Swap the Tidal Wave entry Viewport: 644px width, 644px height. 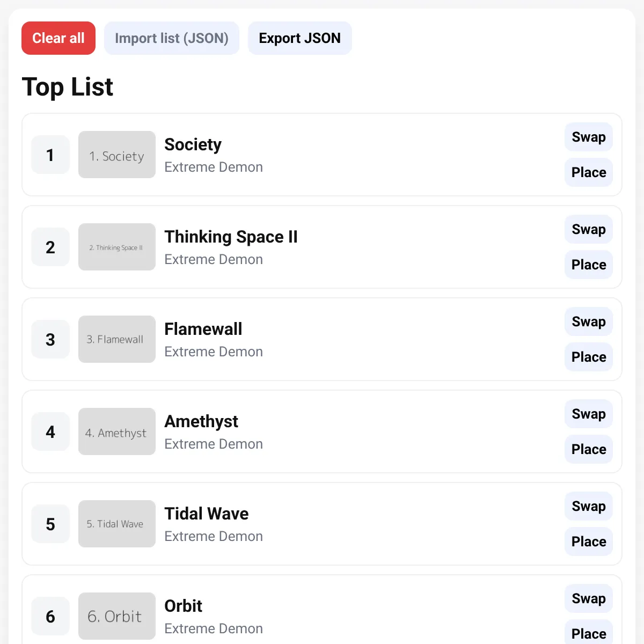589,506
